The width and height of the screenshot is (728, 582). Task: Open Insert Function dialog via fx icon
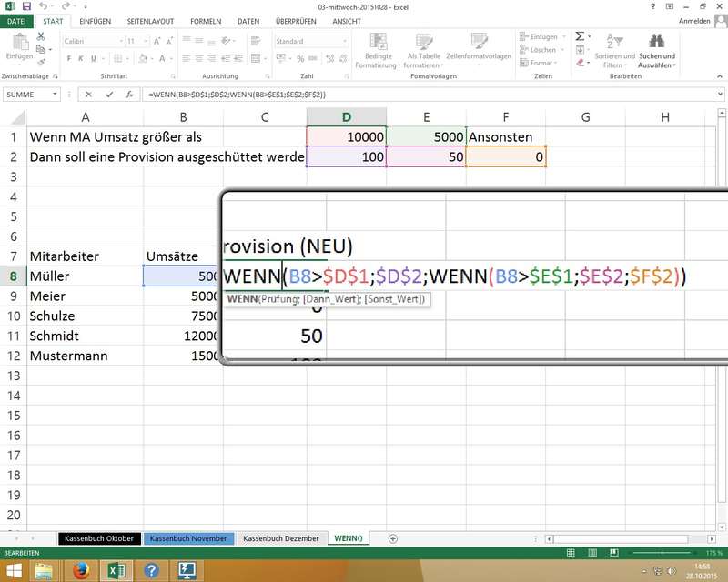(x=128, y=95)
